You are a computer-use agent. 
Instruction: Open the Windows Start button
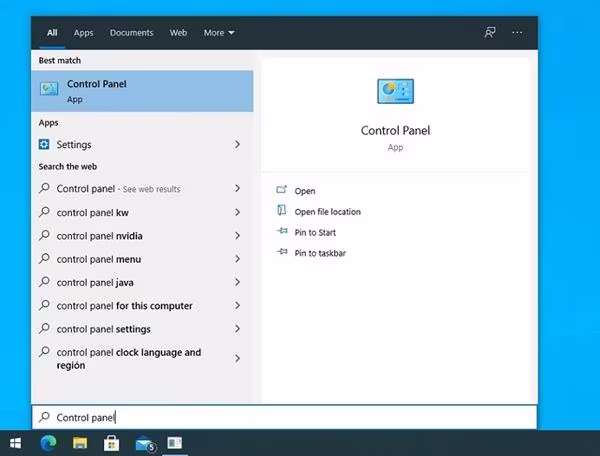pos(15,443)
